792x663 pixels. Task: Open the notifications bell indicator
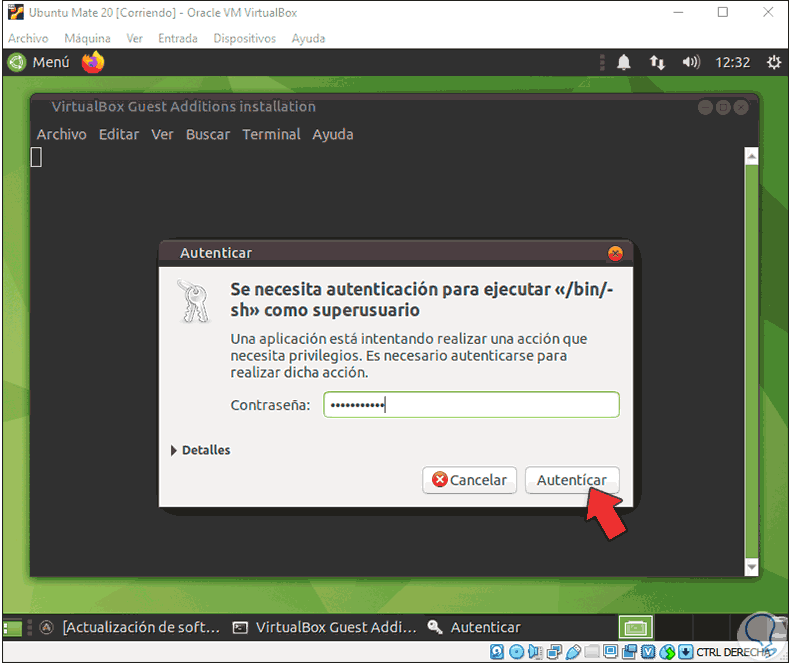[624, 63]
